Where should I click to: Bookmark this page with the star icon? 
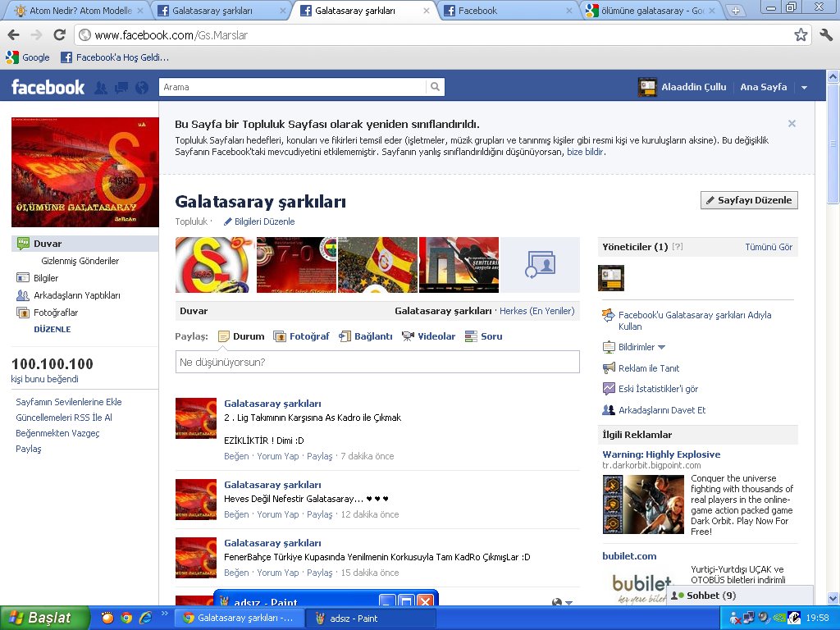(x=801, y=35)
